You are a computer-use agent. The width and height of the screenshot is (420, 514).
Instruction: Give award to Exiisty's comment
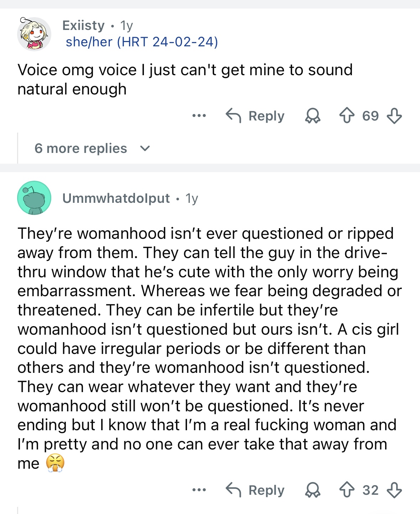click(x=313, y=116)
